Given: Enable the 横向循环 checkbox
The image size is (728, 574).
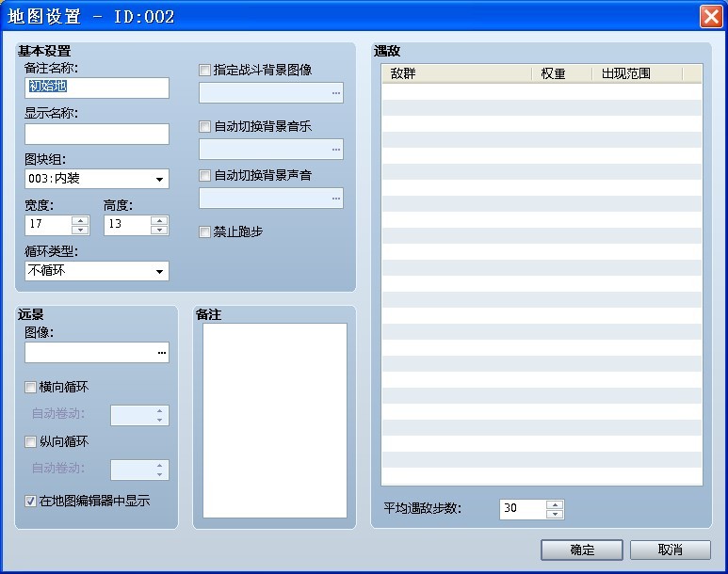Looking at the screenshot, I should point(31,387).
